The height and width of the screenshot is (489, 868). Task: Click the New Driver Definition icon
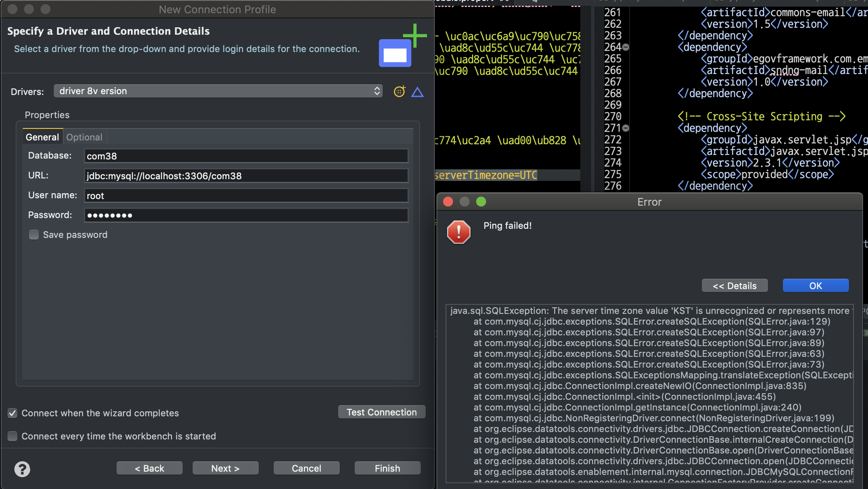tap(399, 91)
